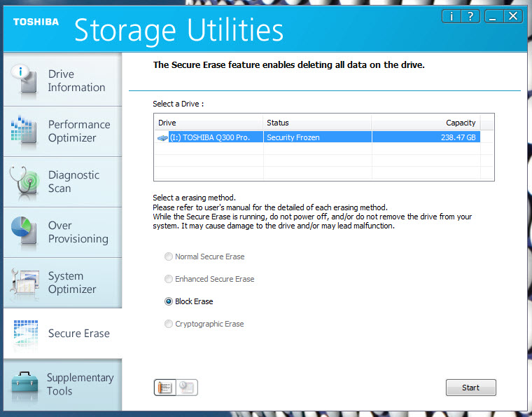This screenshot has width=532, height=417.
Task: Click the Supplementary Tools toolbox icon
Action: [24, 385]
